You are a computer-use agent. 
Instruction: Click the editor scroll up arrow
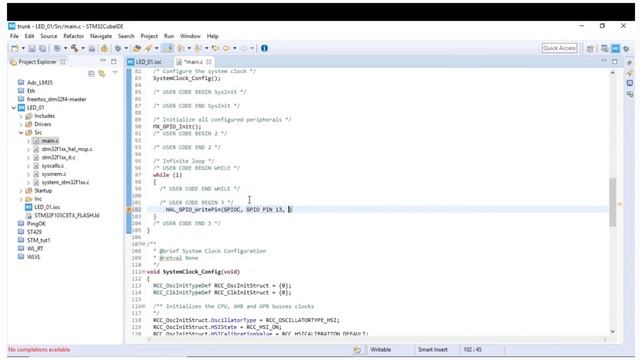[612, 73]
